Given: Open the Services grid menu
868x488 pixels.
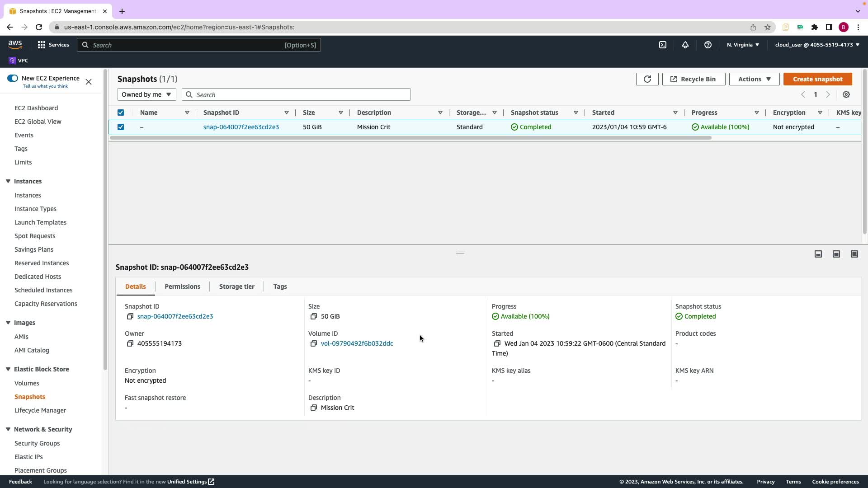Looking at the screenshot, I should 42,45.
